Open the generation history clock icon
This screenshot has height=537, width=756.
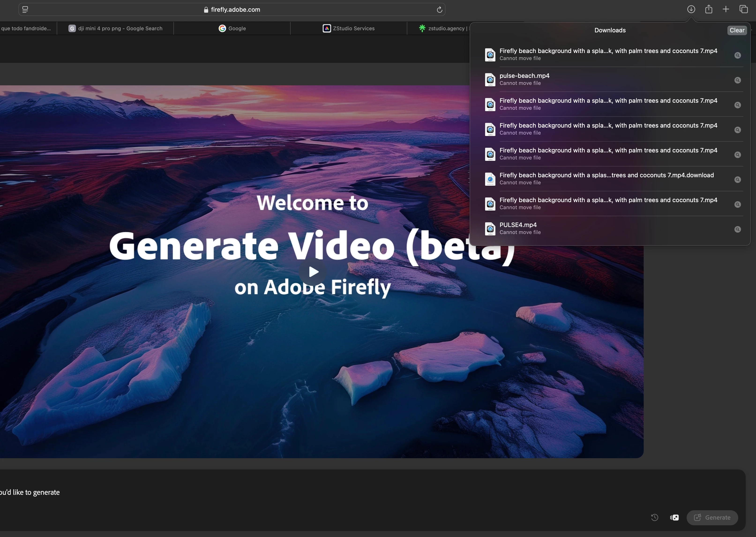click(654, 518)
